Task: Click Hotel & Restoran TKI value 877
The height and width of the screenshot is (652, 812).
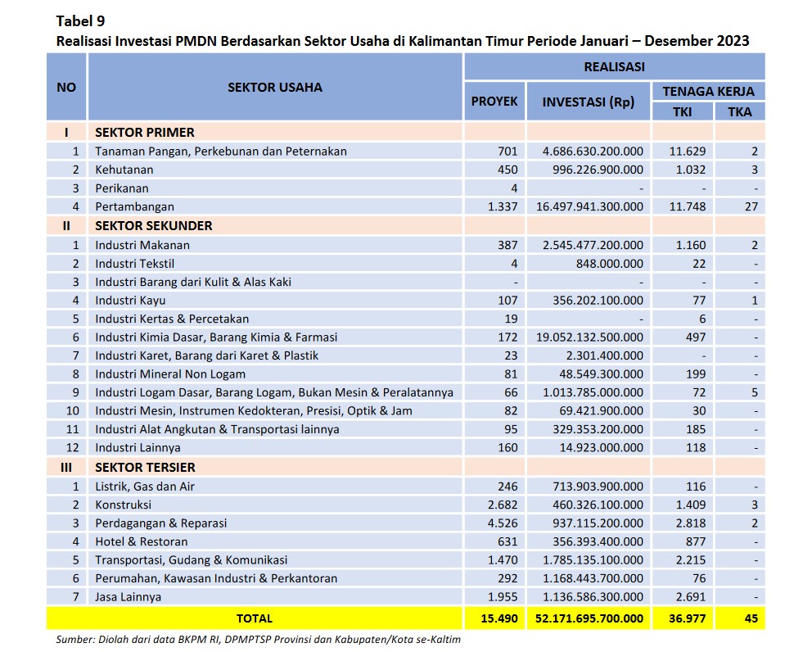Action: tap(696, 541)
